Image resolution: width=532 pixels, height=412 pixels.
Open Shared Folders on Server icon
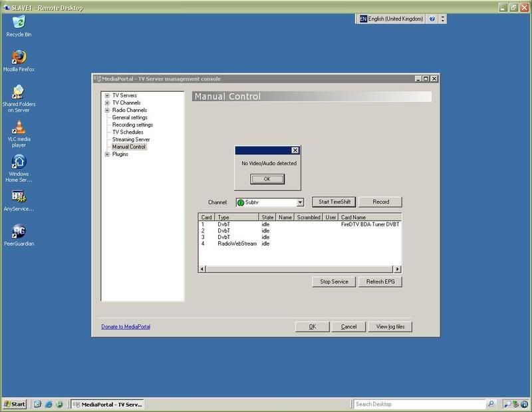coord(19,92)
